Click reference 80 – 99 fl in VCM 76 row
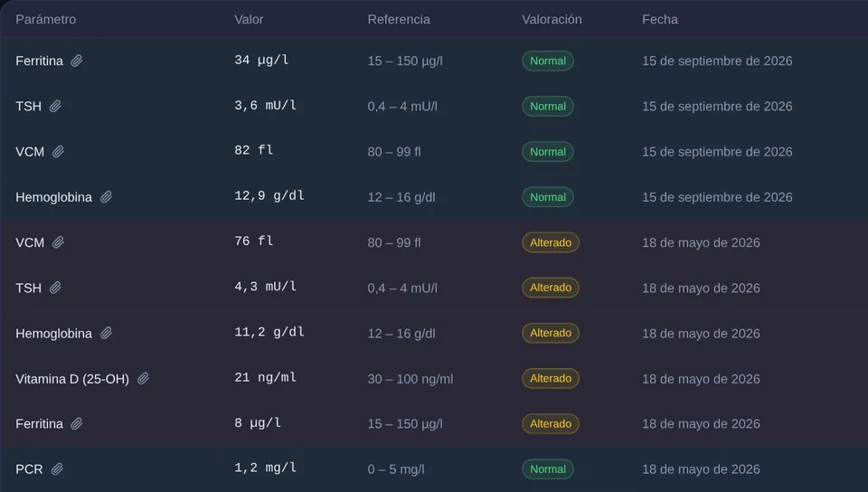 [x=394, y=242]
